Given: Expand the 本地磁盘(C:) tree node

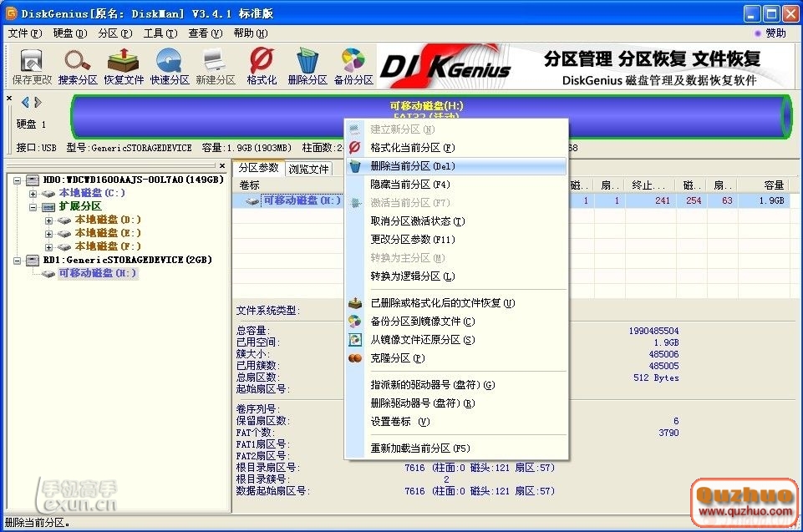Looking at the screenshot, I should (33, 193).
